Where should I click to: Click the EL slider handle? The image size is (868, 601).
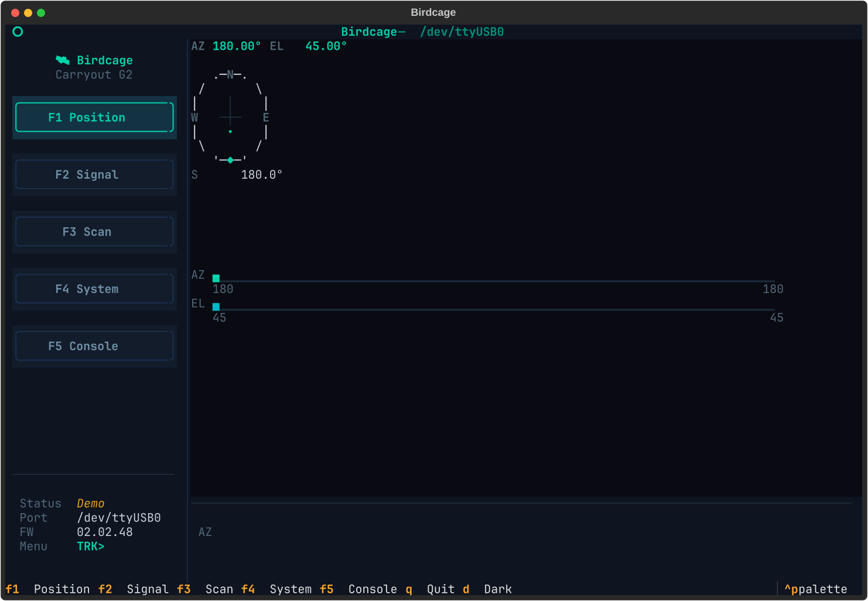(216, 306)
